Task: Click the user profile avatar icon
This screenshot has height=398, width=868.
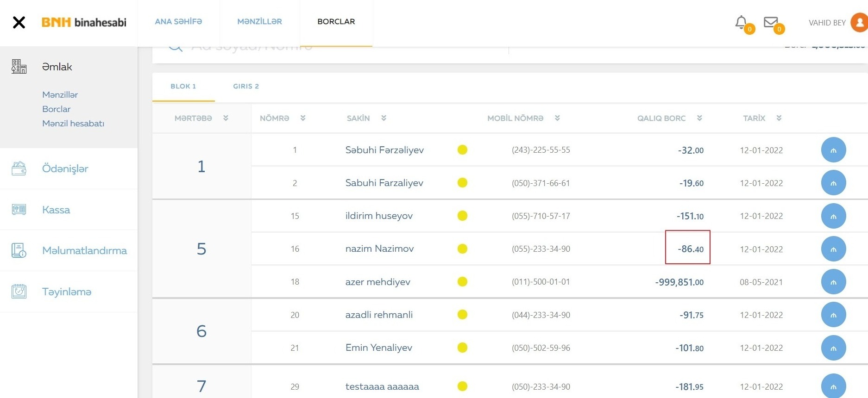Action: pyautogui.click(x=859, y=23)
